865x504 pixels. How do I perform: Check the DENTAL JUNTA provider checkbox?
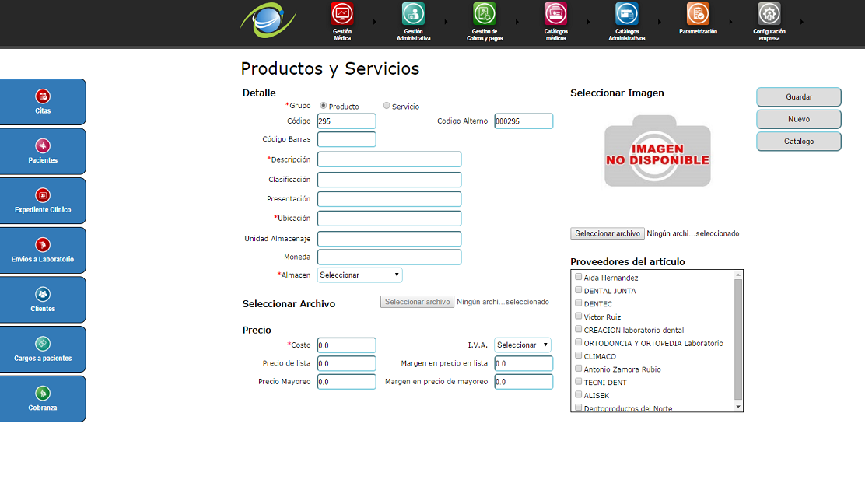[x=578, y=290]
